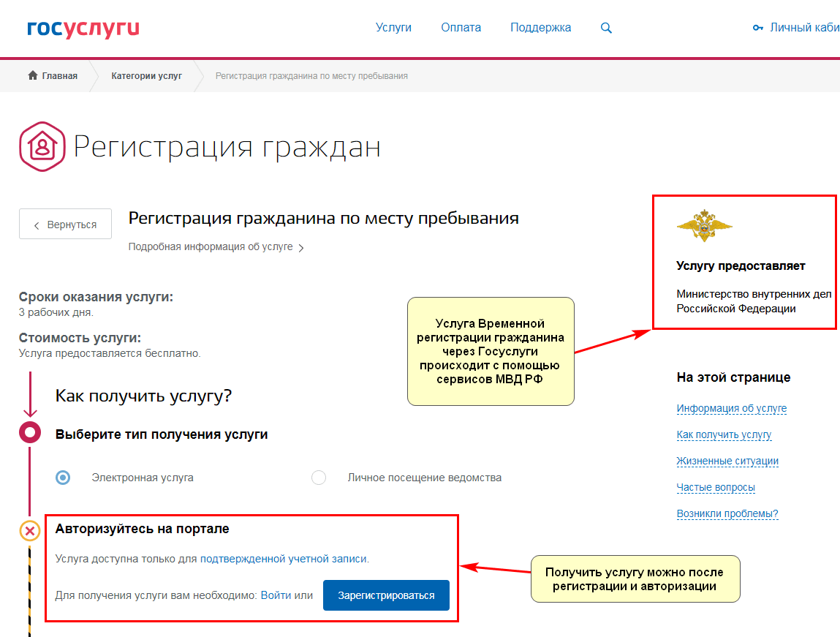Click the orange X authorization step icon
The width and height of the screenshot is (840, 637).
click(30, 531)
